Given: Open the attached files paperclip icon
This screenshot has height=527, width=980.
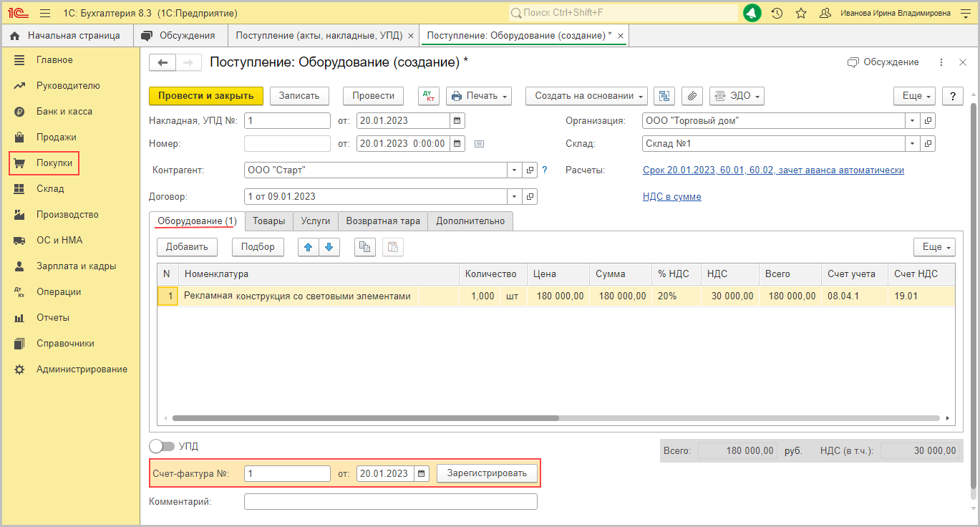Looking at the screenshot, I should [692, 96].
